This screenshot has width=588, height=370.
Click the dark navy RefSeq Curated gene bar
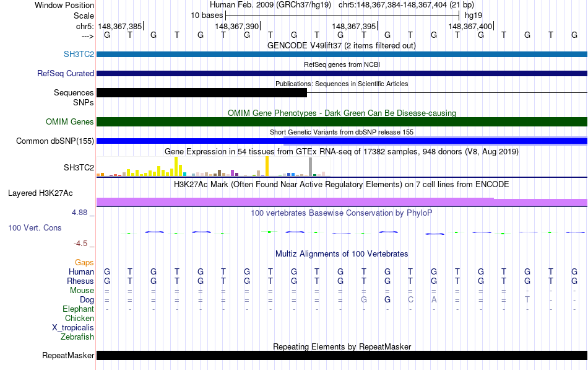(x=342, y=73)
